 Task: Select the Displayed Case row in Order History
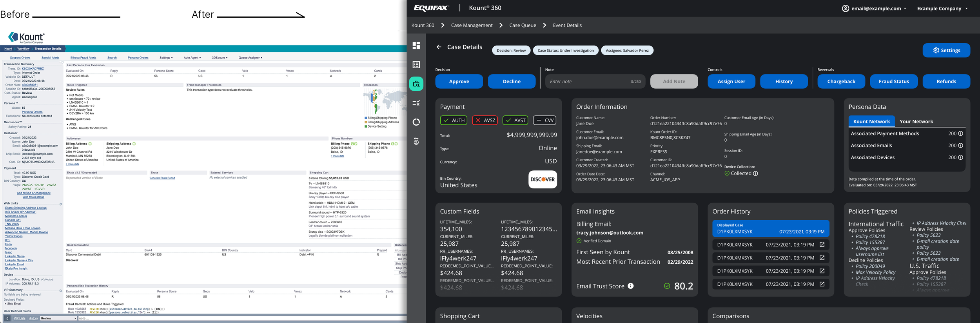pos(770,228)
